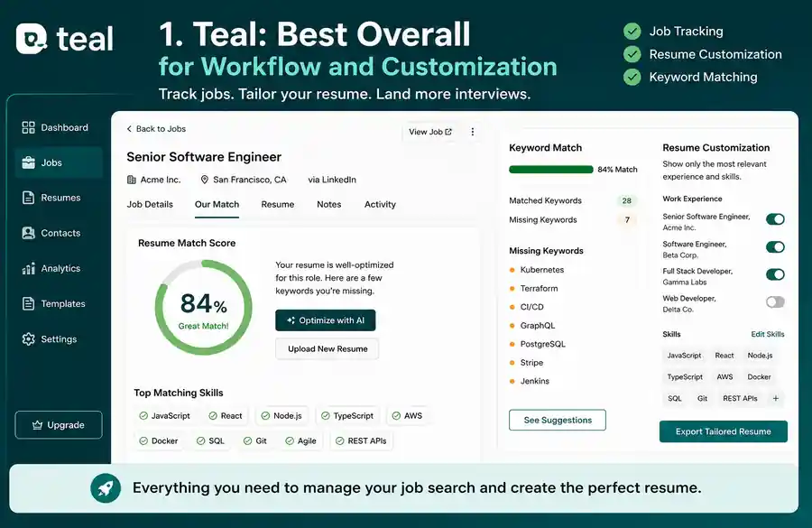Toggle off Software Engineer, Beta Corp. experience
Image resolution: width=812 pixels, height=528 pixels.
[x=775, y=246]
